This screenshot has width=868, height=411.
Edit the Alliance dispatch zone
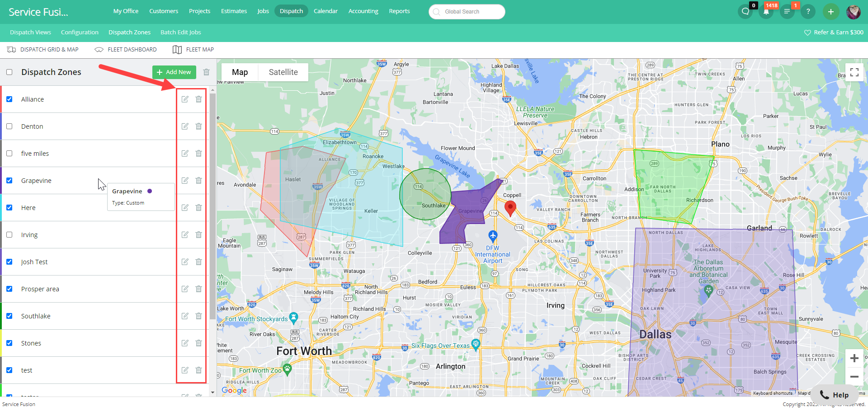(185, 99)
